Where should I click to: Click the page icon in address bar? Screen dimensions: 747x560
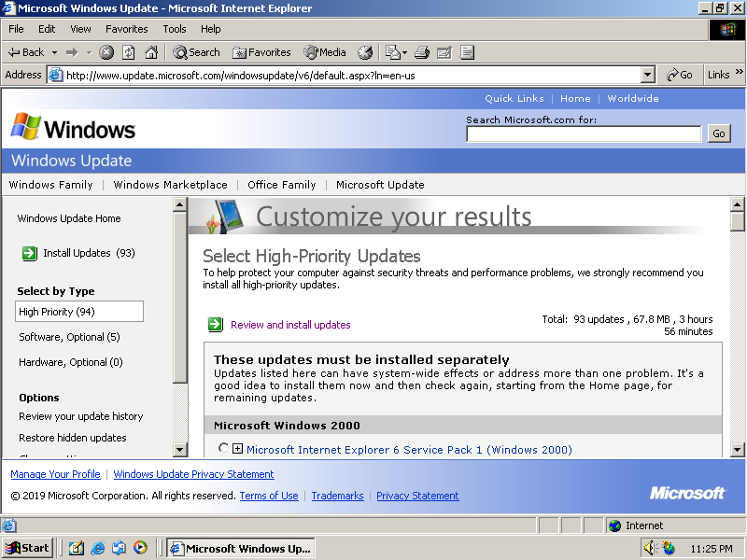56,76
